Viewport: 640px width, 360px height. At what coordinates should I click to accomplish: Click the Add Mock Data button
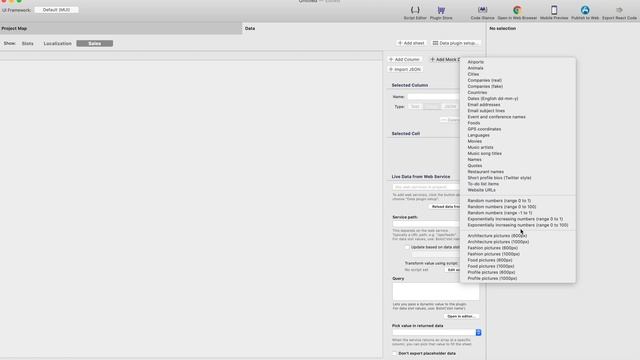point(444,60)
